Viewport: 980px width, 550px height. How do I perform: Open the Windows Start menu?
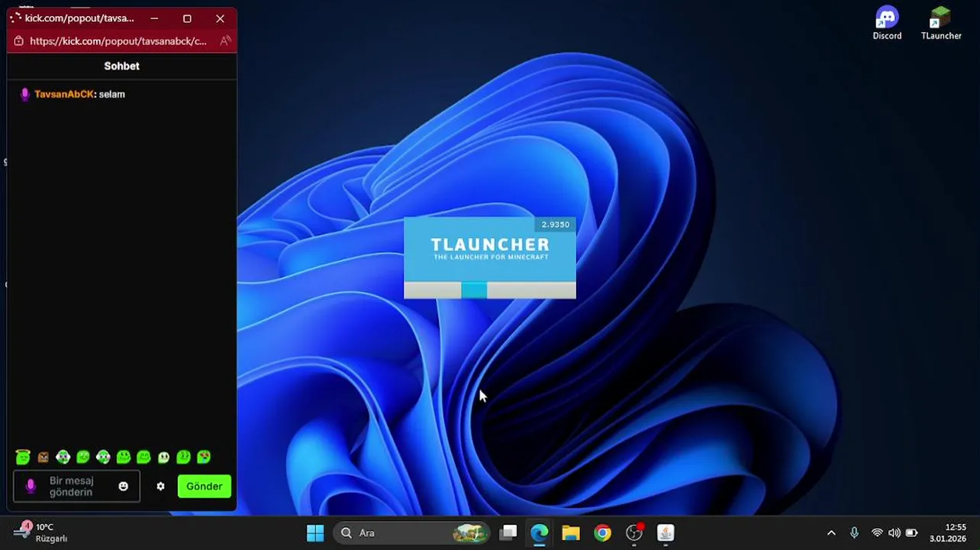point(315,533)
